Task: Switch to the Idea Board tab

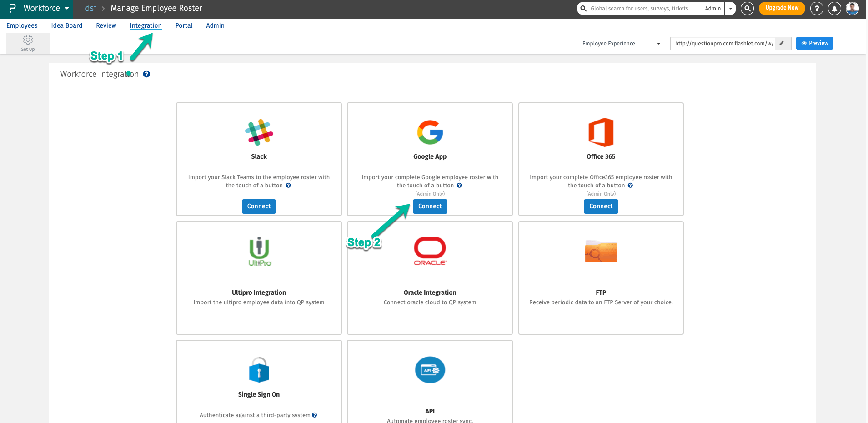Action: 67,26
